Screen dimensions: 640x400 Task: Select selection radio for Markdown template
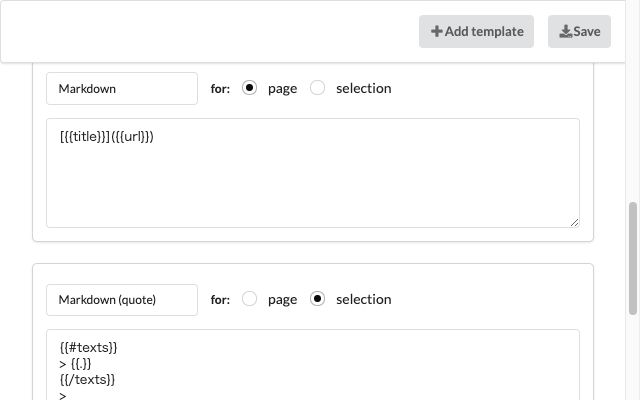point(318,88)
